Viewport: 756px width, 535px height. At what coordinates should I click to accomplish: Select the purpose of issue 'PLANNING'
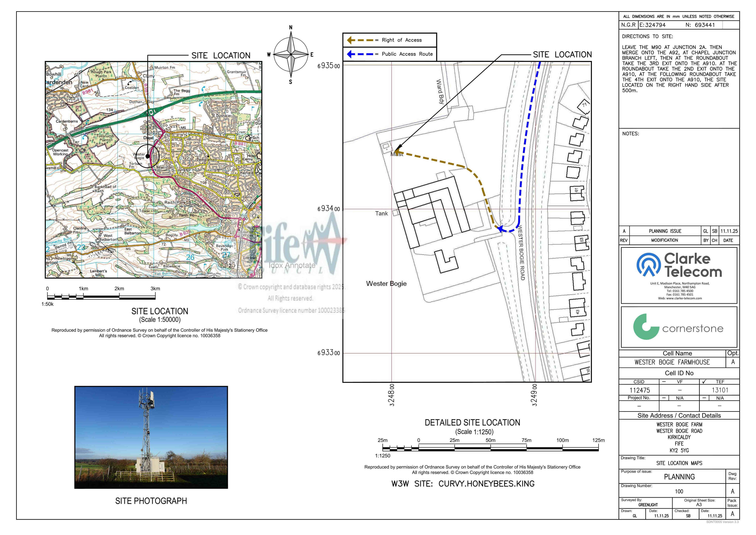(x=679, y=477)
